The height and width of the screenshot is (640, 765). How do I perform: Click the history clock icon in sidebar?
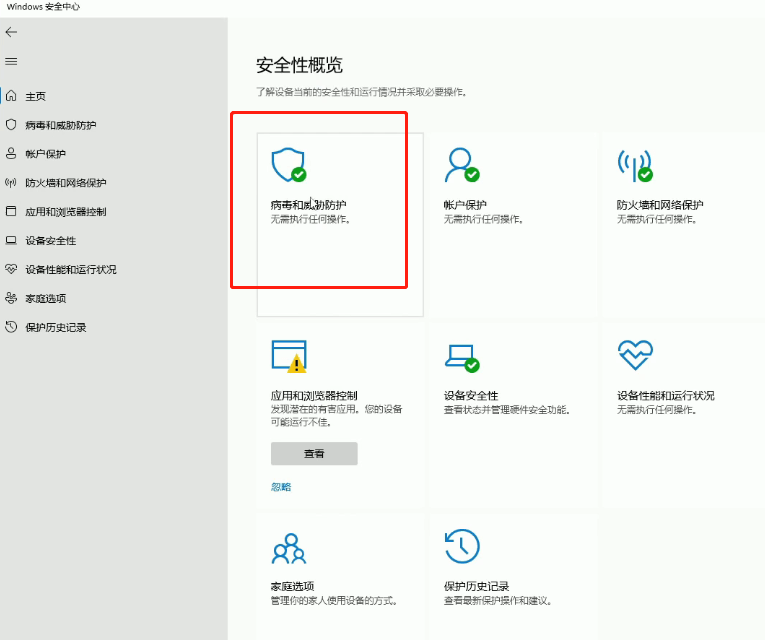tap(11, 327)
